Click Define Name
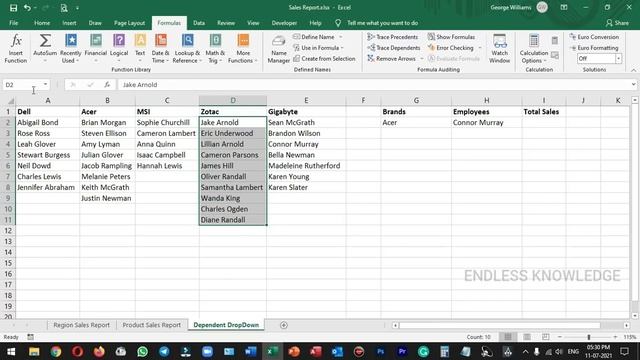 (x=314, y=37)
